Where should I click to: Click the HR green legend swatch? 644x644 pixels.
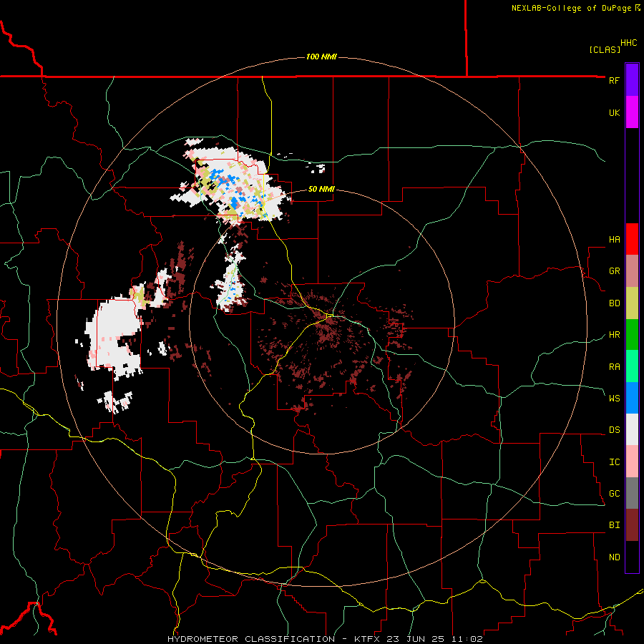632,335
